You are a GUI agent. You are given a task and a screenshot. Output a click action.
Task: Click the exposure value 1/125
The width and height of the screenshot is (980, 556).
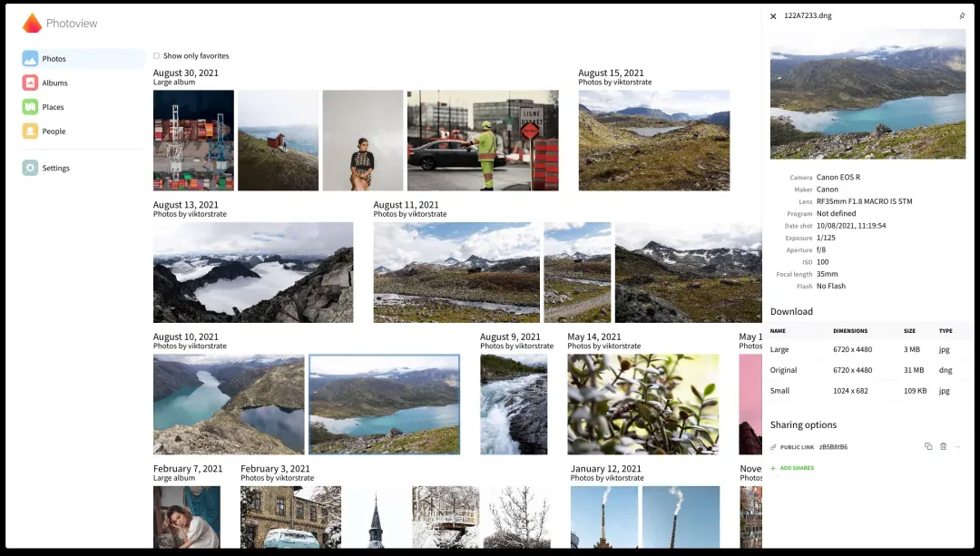tap(826, 238)
